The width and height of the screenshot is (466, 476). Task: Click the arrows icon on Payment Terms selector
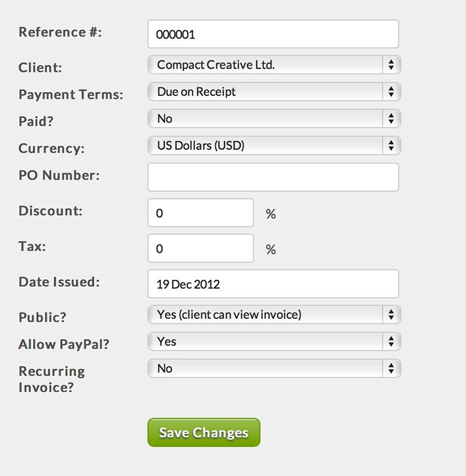pos(391,92)
